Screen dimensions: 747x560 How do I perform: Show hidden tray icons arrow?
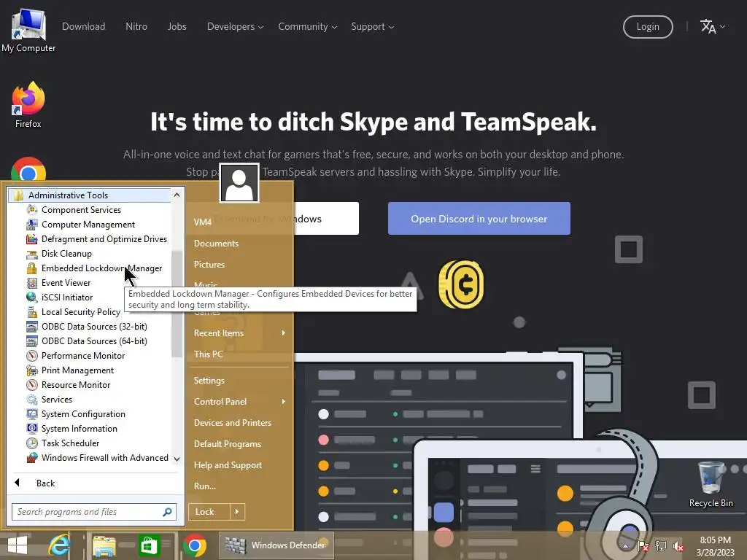(626, 546)
